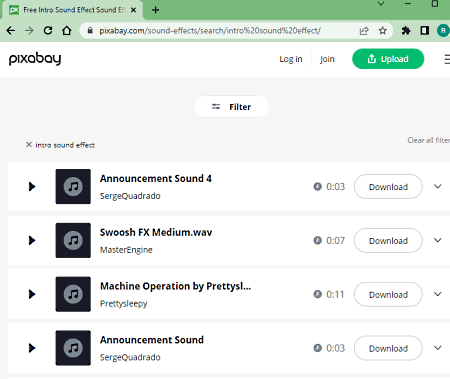The image size is (450, 379).
Task: Go to Pixabay home via logo
Action: [x=35, y=59]
